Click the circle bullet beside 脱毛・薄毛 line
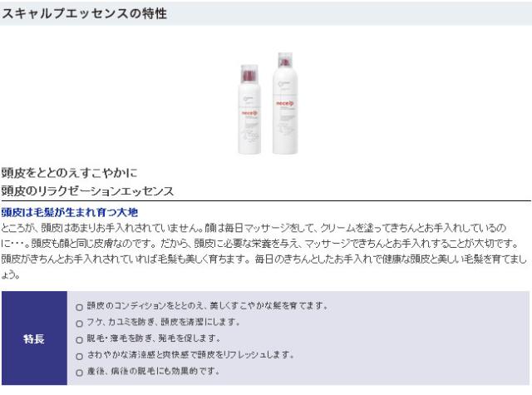Screen dimensions: 532x395 click(80, 339)
